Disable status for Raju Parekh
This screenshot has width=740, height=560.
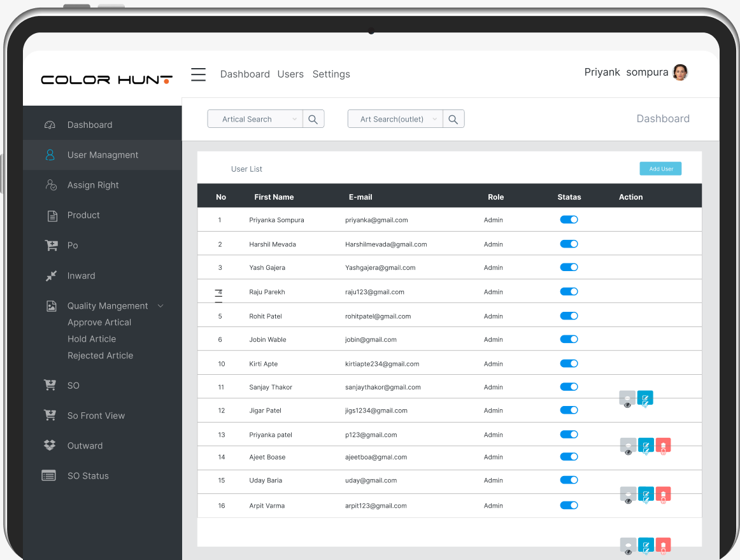569,291
